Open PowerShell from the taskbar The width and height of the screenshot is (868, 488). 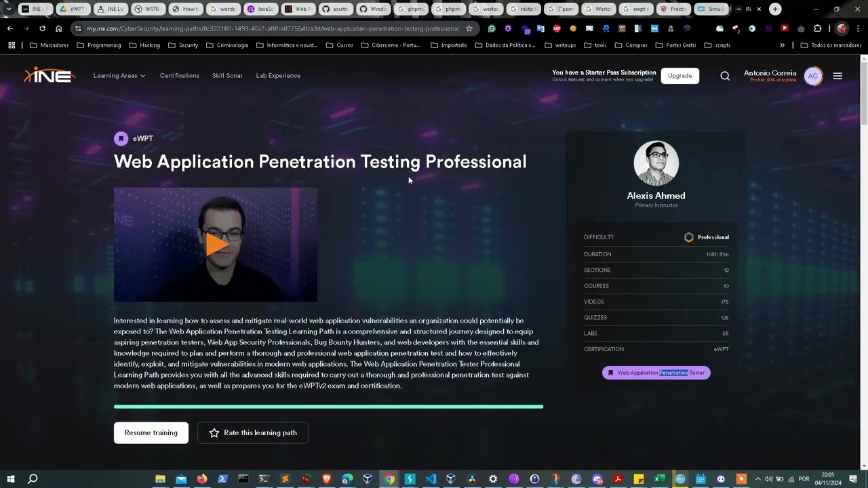222,479
